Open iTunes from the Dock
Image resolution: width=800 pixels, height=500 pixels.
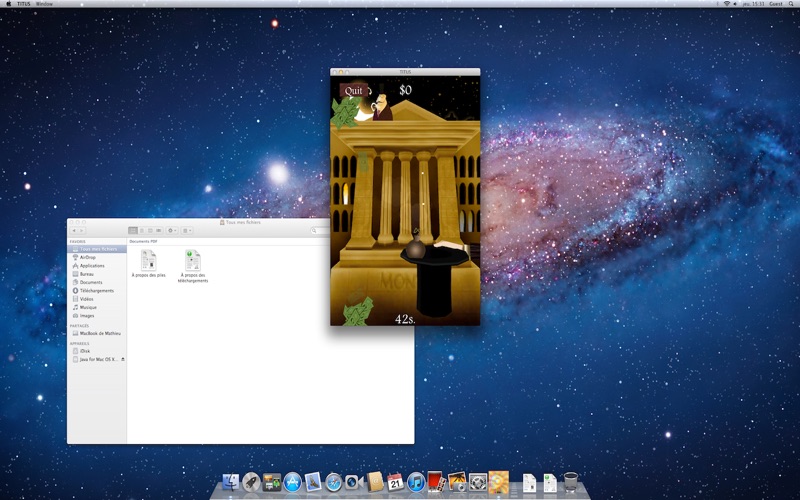[415, 482]
